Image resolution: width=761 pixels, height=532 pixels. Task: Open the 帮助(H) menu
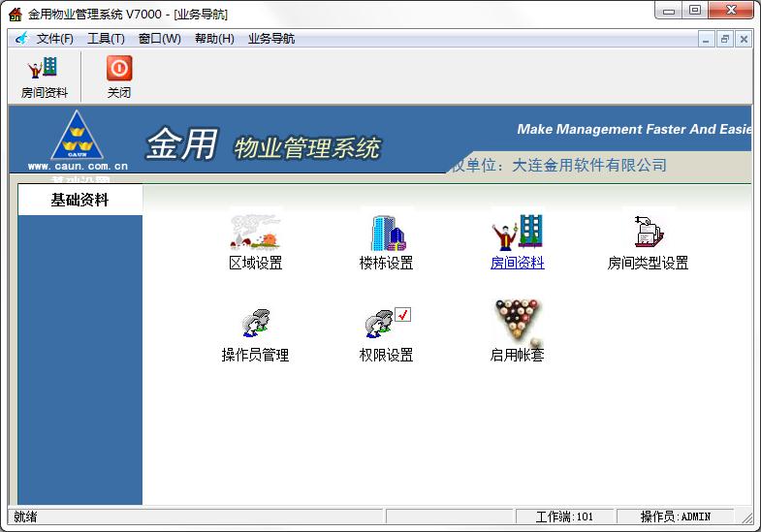[214, 39]
